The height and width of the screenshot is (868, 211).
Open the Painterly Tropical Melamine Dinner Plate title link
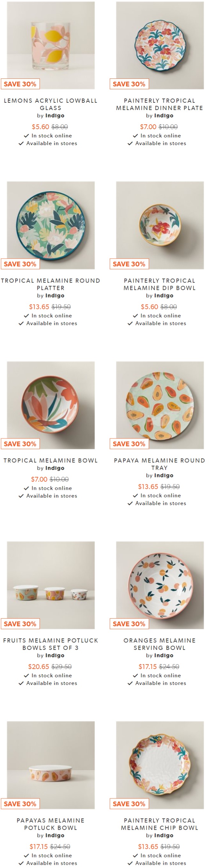click(x=160, y=105)
